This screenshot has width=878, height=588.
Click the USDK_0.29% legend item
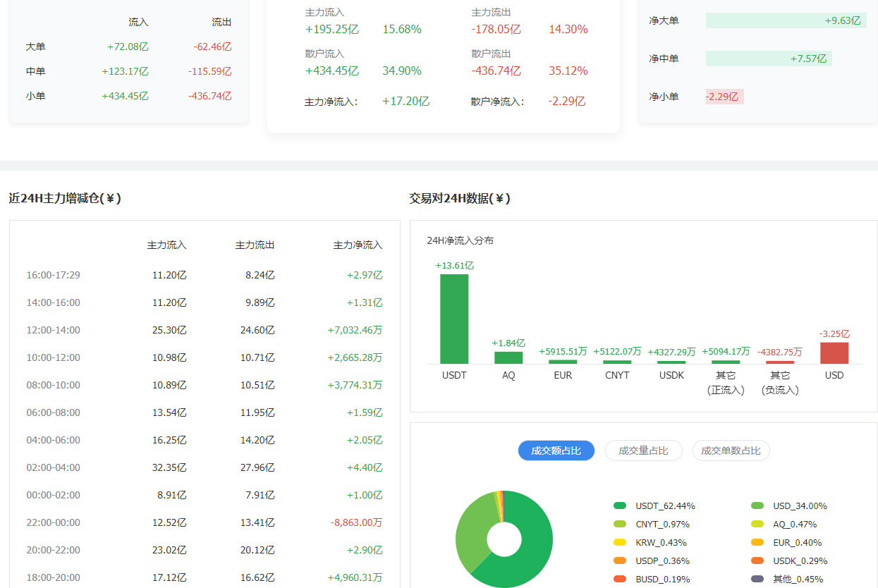[x=790, y=561]
